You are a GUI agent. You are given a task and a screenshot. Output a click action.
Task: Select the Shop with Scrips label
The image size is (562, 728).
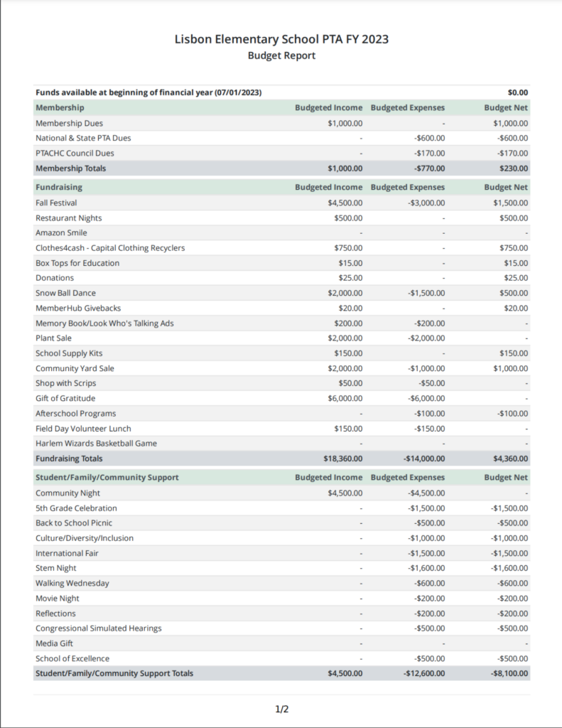66,383
